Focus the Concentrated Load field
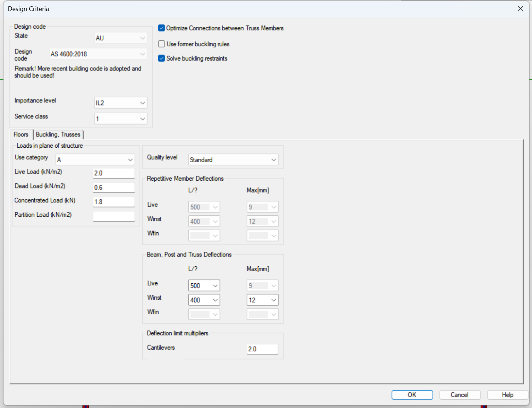The width and height of the screenshot is (532, 408). (114, 202)
